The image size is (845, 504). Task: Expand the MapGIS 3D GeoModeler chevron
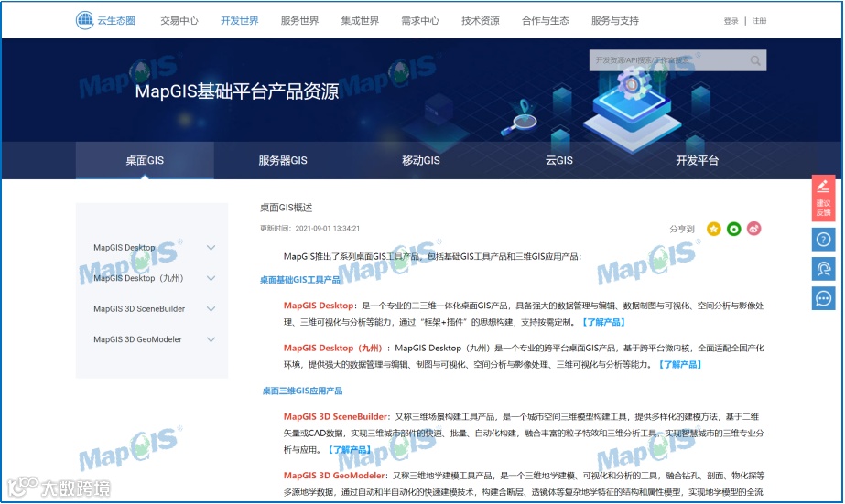tap(211, 339)
